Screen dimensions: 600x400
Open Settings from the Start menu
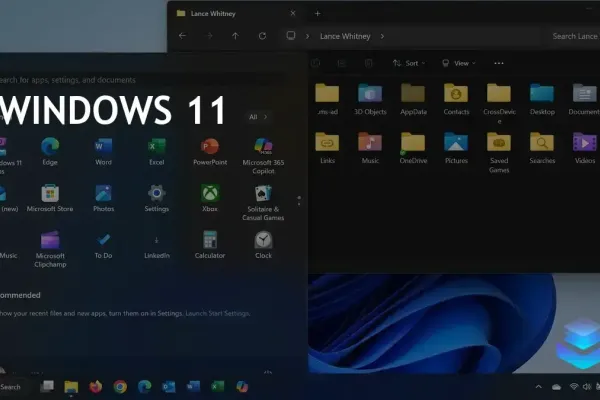(157, 198)
